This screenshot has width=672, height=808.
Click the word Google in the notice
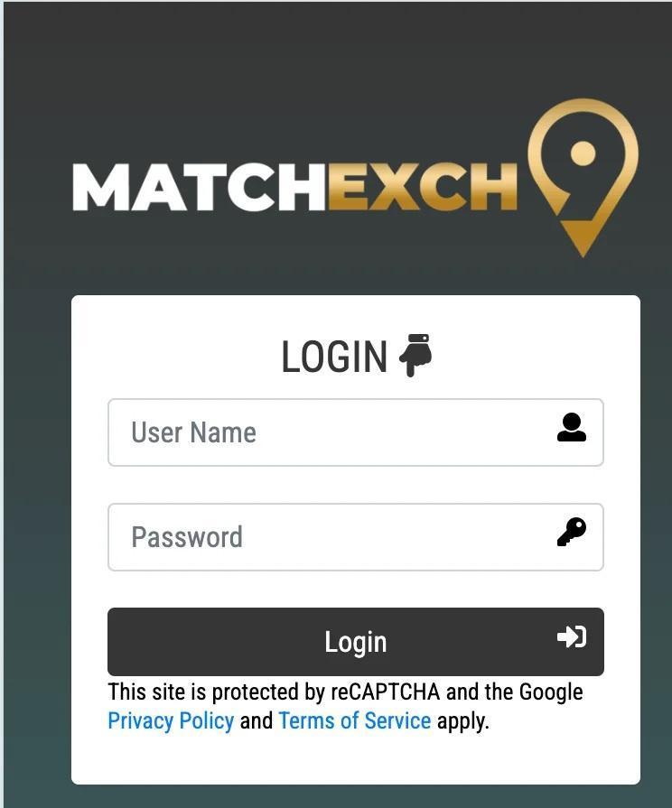tap(551, 692)
